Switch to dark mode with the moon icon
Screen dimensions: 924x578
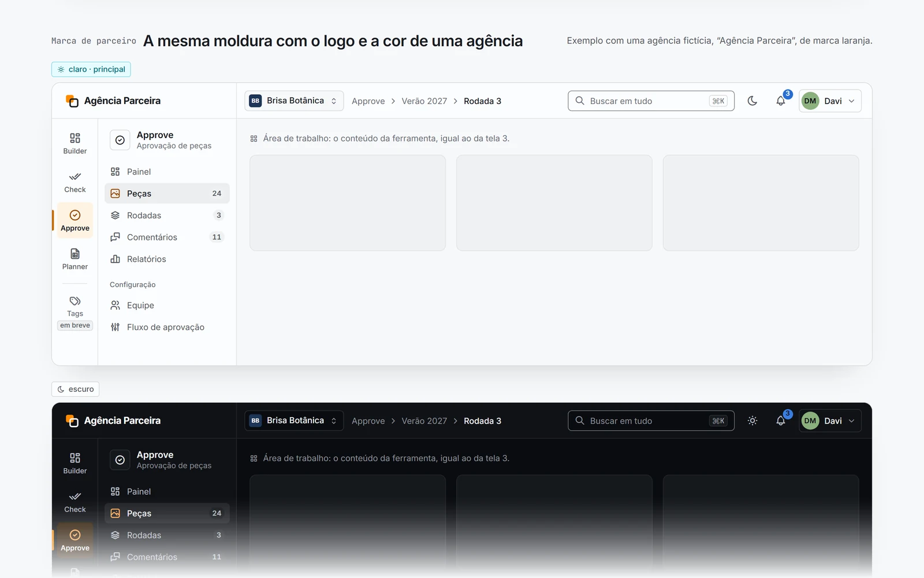pyautogui.click(x=752, y=101)
